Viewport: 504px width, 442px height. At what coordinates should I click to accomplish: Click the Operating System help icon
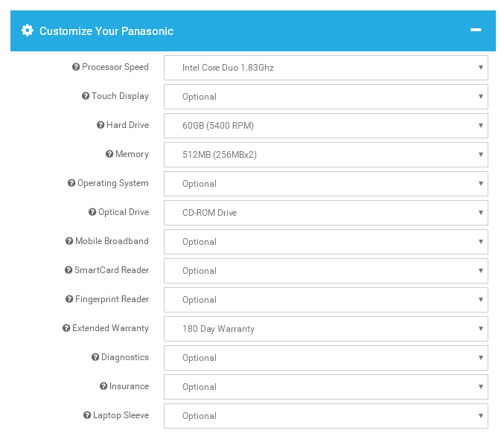click(x=71, y=183)
